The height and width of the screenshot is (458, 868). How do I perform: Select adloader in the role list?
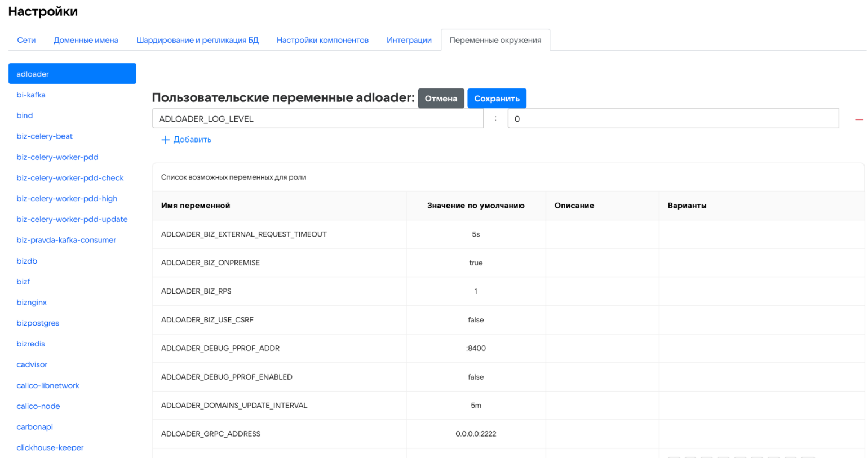click(72, 74)
